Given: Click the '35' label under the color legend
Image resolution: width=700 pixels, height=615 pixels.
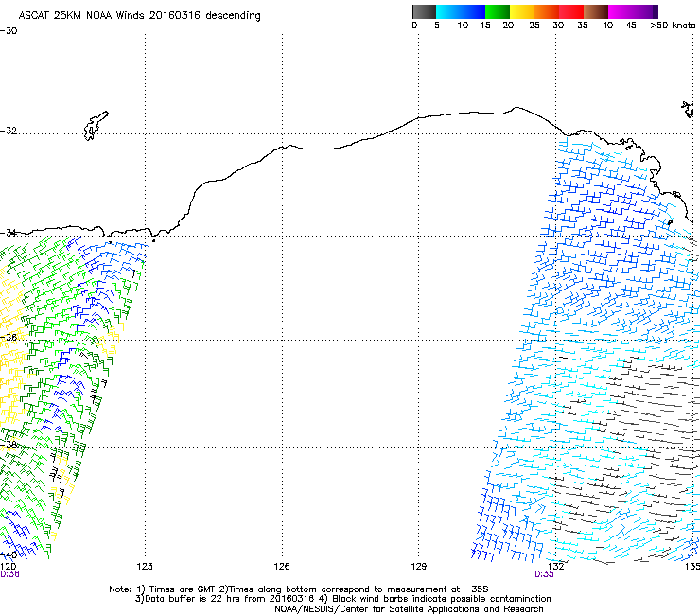Looking at the screenshot, I should click(x=583, y=26).
